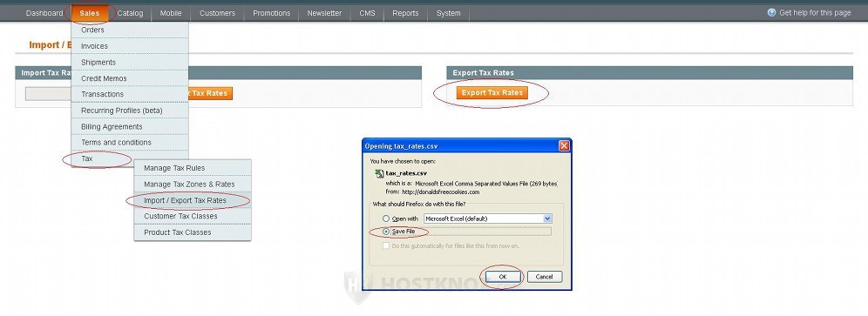Select Billing Agreements from Sales menu
The height and width of the screenshot is (316, 868).
pyautogui.click(x=130, y=126)
